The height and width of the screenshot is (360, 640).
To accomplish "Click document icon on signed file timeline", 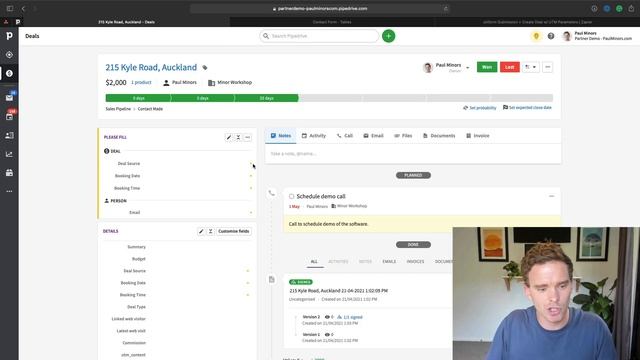I will pyautogui.click(x=271, y=280).
